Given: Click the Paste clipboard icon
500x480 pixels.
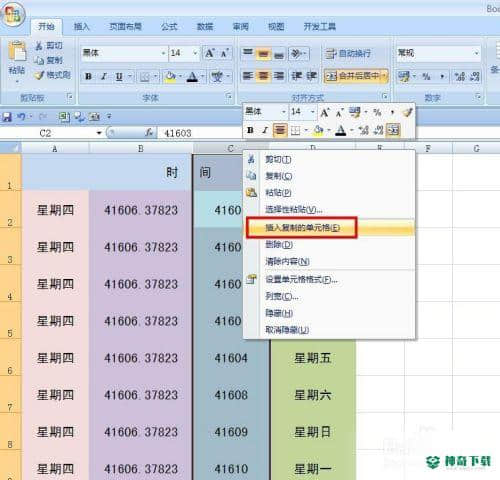Looking at the screenshot, I should coord(17,52).
